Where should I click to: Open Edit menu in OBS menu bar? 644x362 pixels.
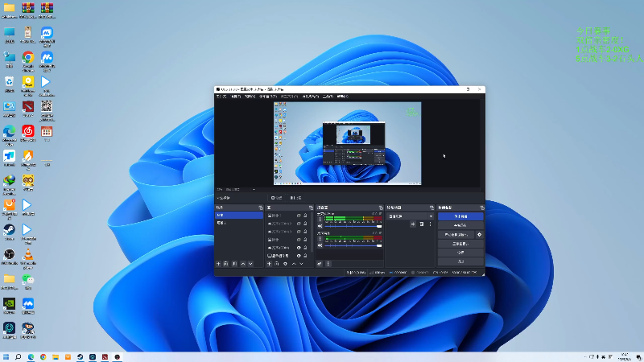pos(235,97)
